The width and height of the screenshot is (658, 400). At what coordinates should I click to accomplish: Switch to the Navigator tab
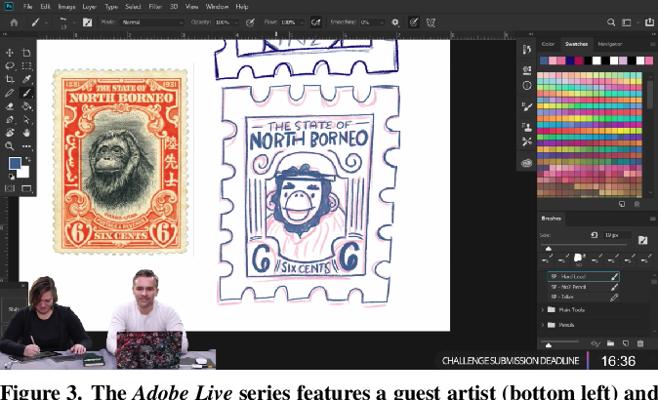(610, 44)
